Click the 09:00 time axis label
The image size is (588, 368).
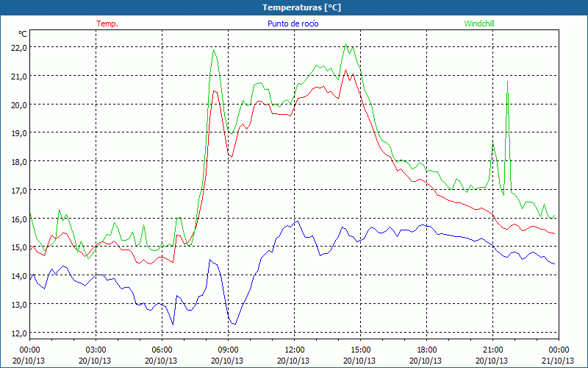click(x=228, y=350)
